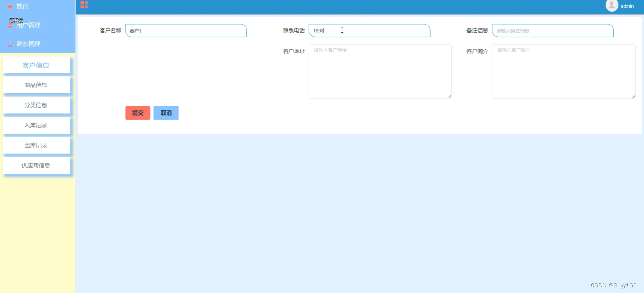Expand the 用户管理 menu arrow
Screen dimensions: 644x293
(x=66, y=25)
